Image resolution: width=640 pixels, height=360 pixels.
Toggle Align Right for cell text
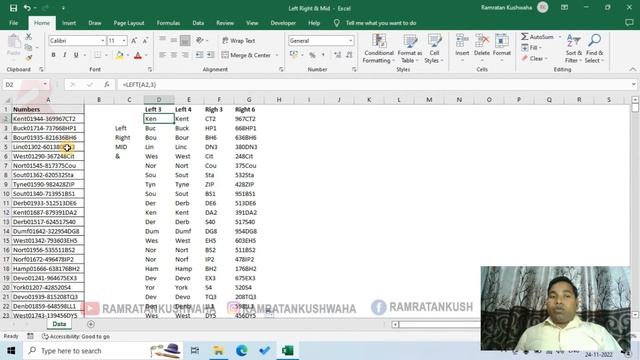point(185,55)
